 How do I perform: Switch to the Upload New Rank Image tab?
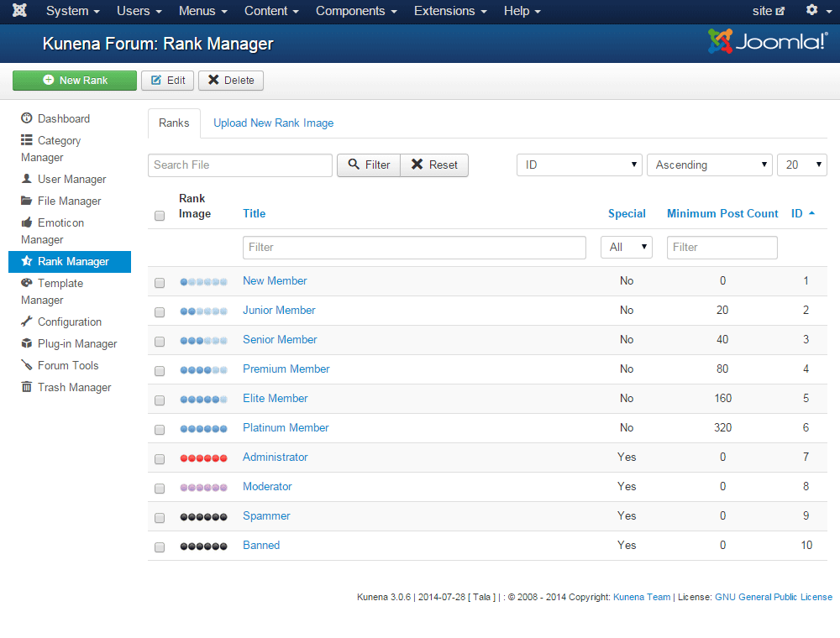point(273,123)
